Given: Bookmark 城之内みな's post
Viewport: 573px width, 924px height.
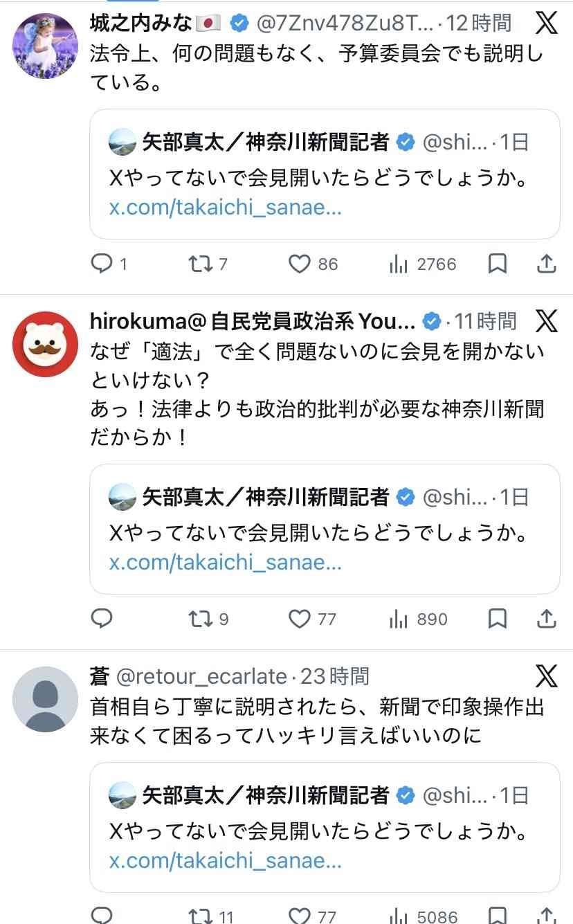Looking at the screenshot, I should [x=497, y=264].
